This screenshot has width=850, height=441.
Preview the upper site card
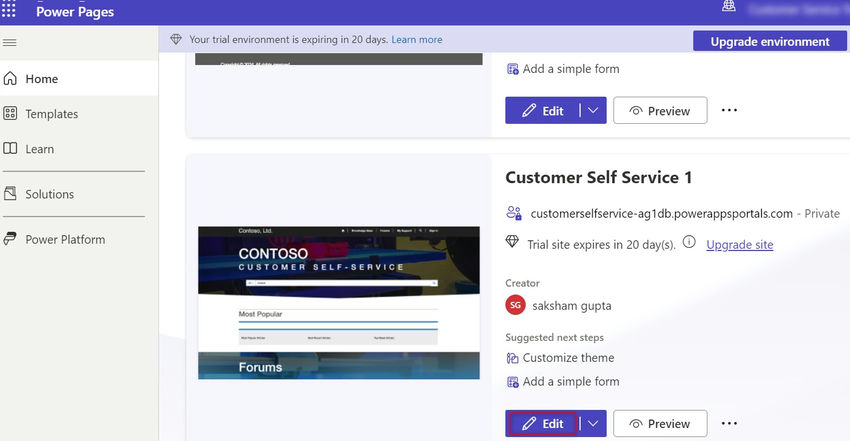(x=660, y=111)
